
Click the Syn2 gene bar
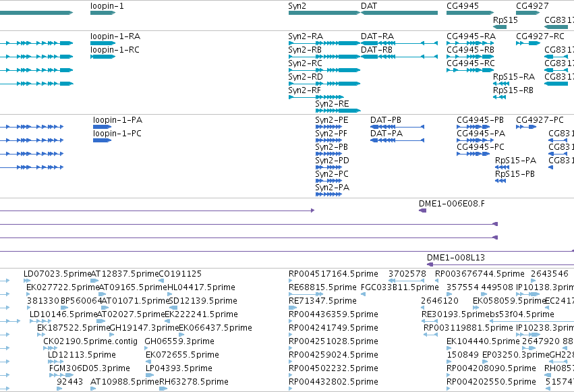324,13
